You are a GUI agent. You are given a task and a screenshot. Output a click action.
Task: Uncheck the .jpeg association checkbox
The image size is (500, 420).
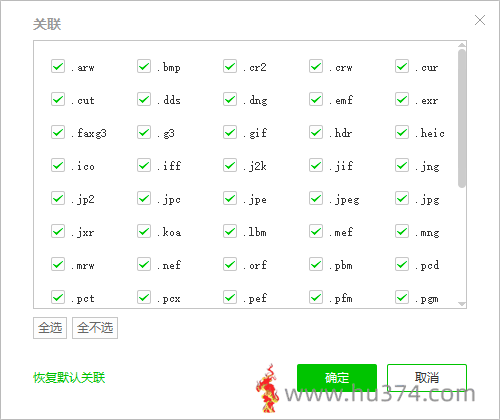tap(316, 198)
